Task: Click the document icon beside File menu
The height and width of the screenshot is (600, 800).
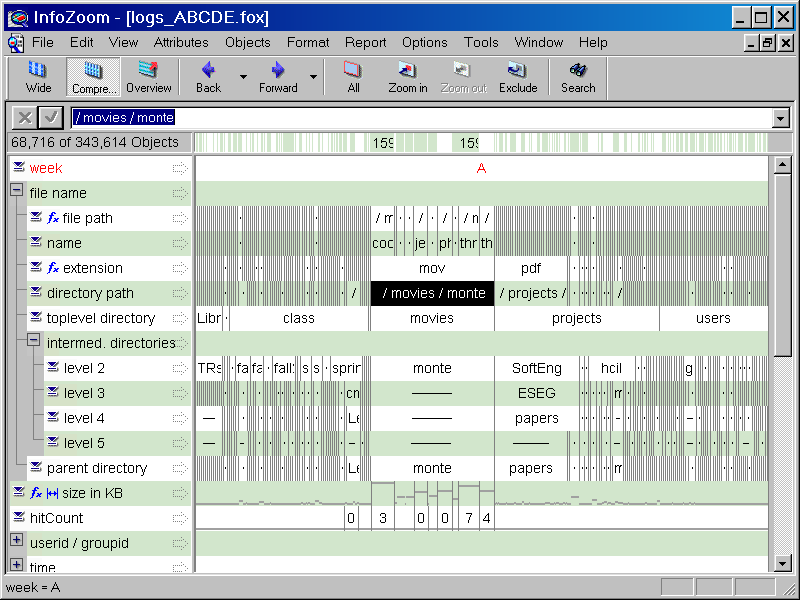Action: point(15,43)
